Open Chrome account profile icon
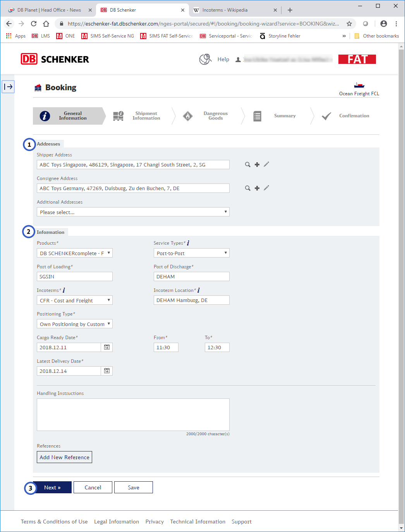 (x=384, y=24)
